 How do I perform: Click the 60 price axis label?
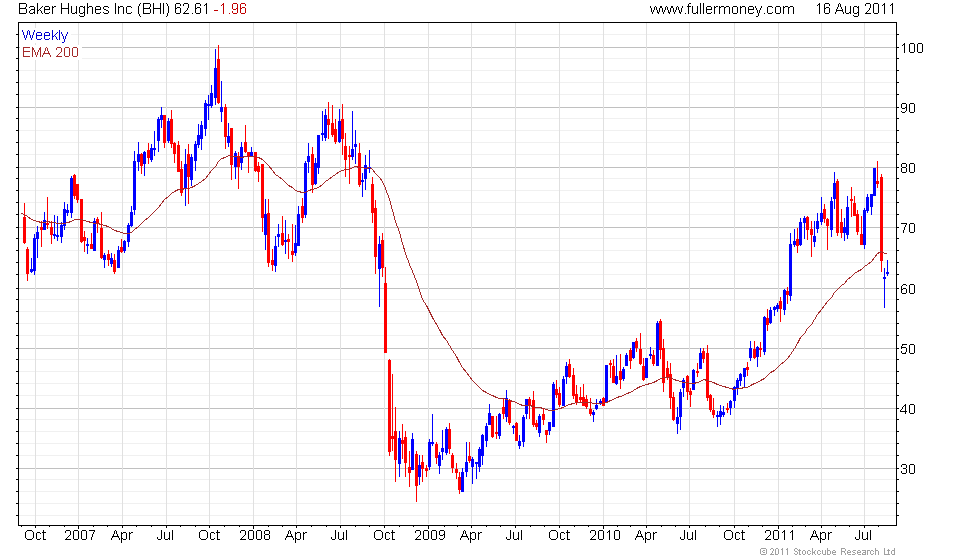point(908,289)
